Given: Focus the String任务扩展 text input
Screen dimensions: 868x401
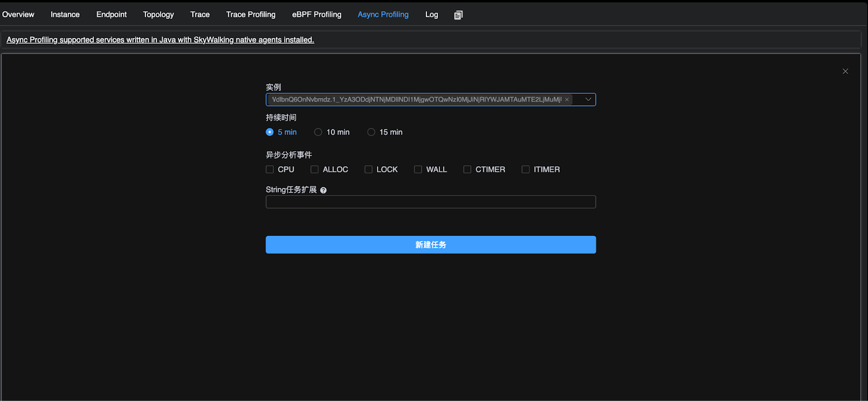Looking at the screenshot, I should coord(431,202).
